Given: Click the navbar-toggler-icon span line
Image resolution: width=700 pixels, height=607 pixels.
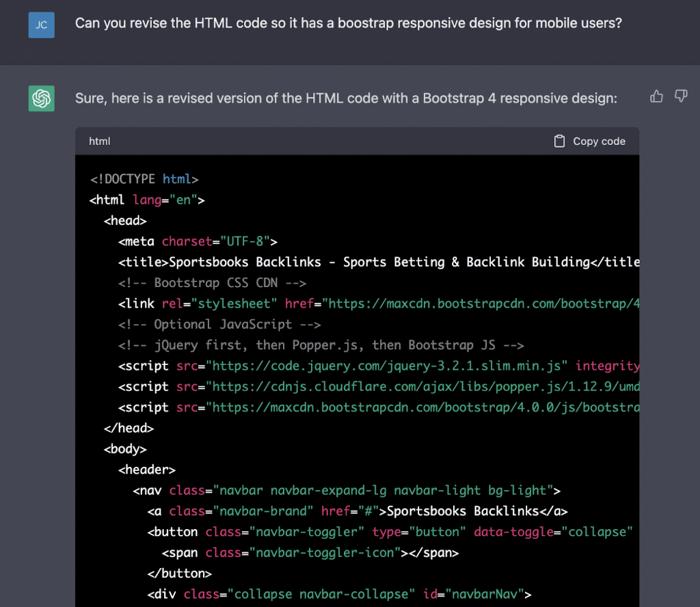Looking at the screenshot, I should click(x=310, y=552).
